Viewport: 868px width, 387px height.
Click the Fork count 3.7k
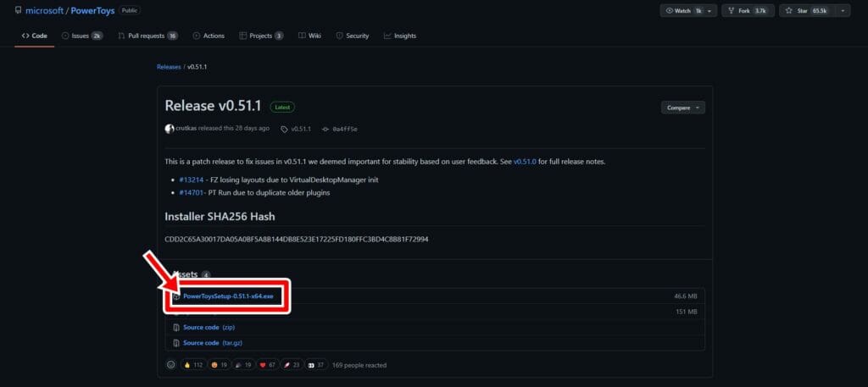[x=760, y=10]
